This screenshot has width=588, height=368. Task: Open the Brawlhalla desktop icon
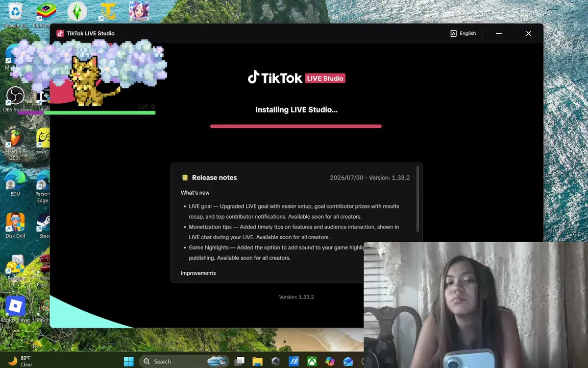tap(43, 310)
